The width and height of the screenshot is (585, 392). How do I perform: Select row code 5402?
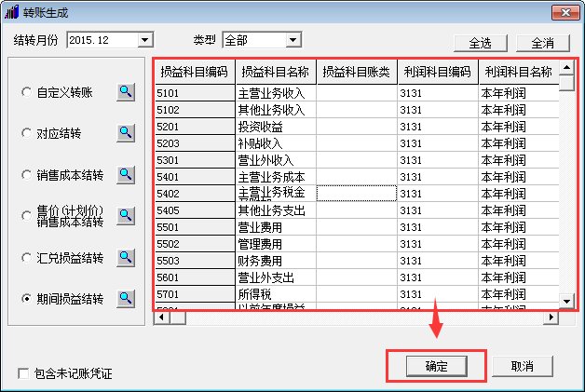click(195, 194)
